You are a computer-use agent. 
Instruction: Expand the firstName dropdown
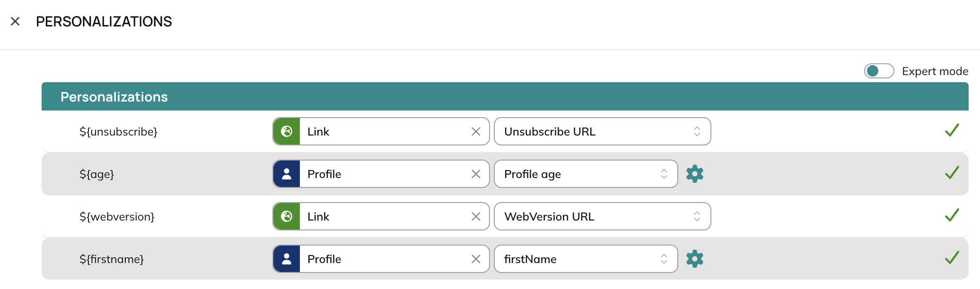click(x=586, y=259)
